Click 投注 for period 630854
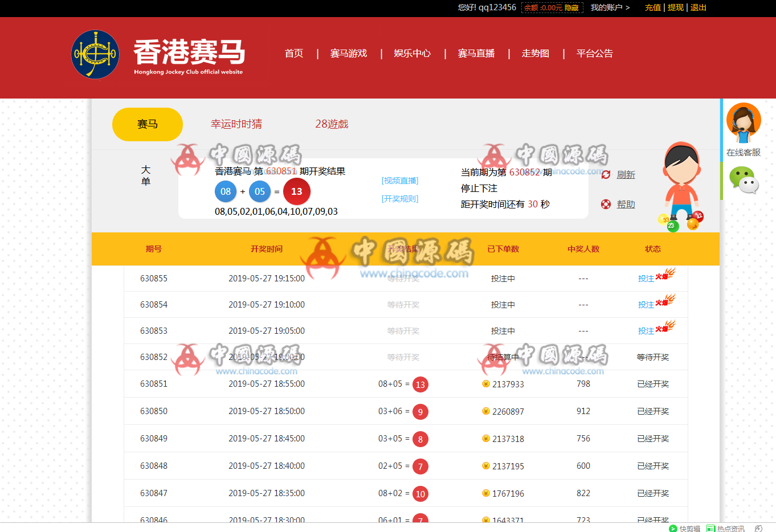Screen dimensions: 776x532 coord(646,305)
